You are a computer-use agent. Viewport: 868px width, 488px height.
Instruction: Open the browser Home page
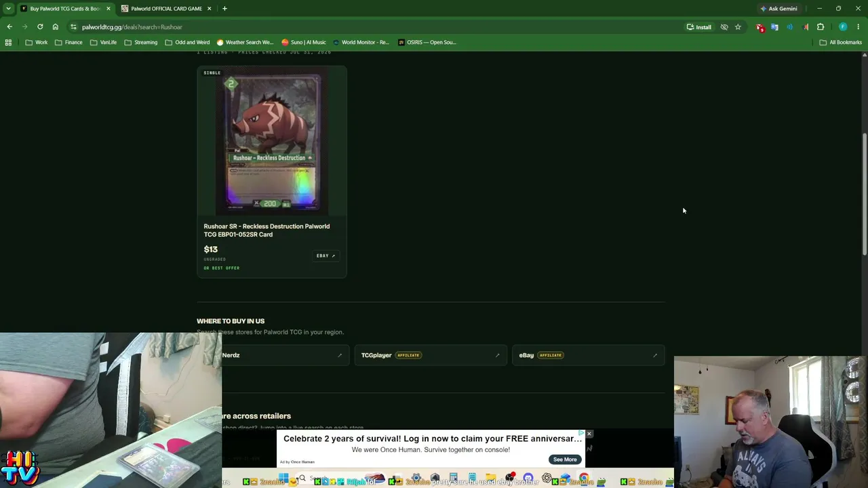[56, 27]
